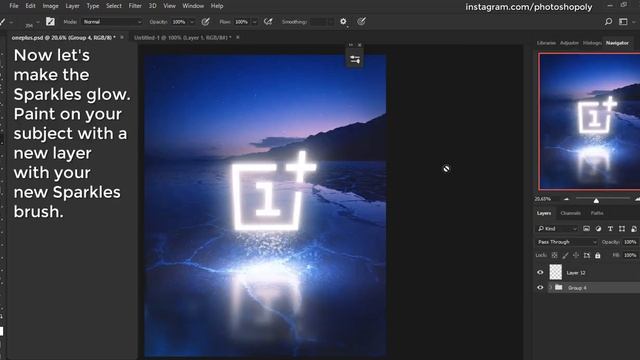Viewport: 640px width, 360px height.
Task: Open smoothing options gear icon
Action: pyautogui.click(x=343, y=22)
